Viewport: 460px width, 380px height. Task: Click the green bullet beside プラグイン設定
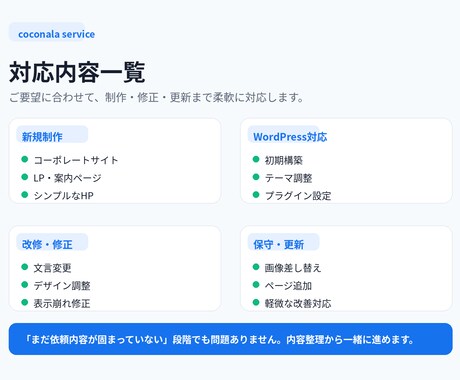pyautogui.click(x=256, y=195)
